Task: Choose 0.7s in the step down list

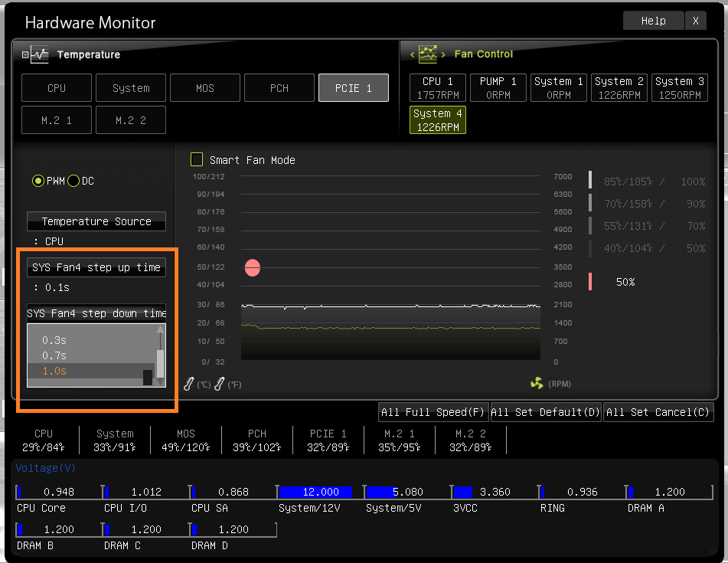Action: coord(54,355)
